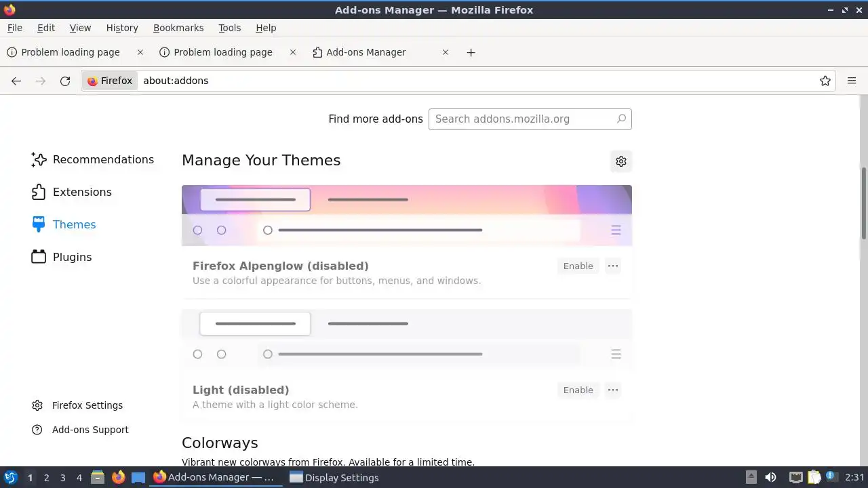Click the page vertical scrollbar thumb
This screenshot has height=488, width=868.
[863, 203]
